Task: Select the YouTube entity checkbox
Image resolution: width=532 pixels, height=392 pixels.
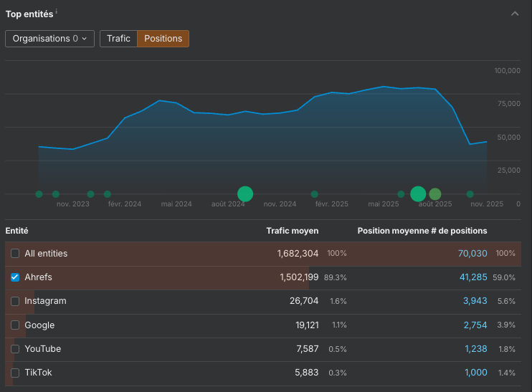Action: [x=15, y=349]
